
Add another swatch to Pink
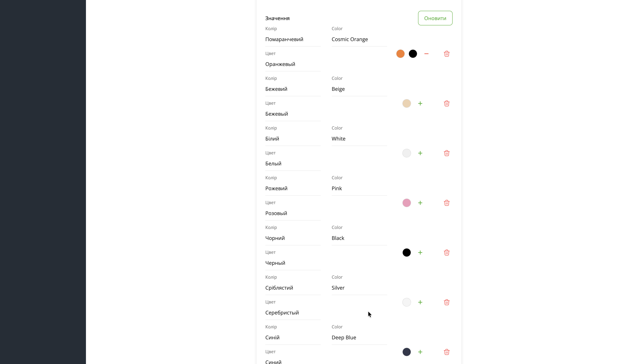click(x=420, y=203)
